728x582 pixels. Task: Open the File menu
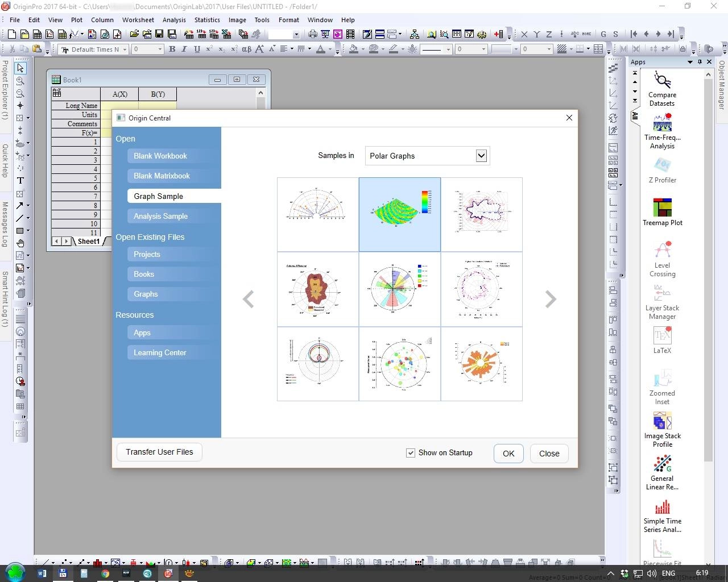[15, 20]
